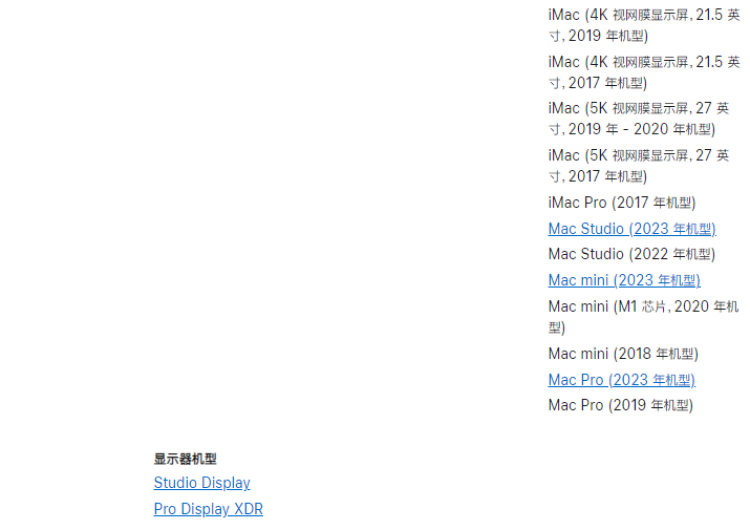
Task: Open the Mac Studio (2023 年机型) link
Action: pos(632,229)
